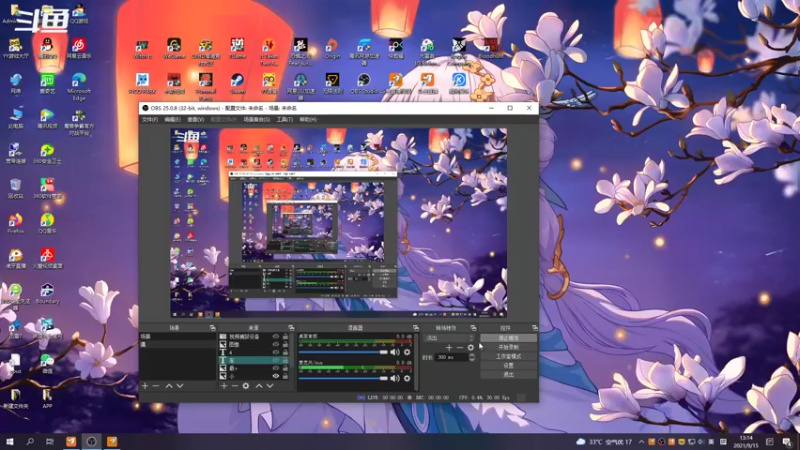Click 退出 exit button in Controls
The width and height of the screenshot is (800, 450).
(508, 375)
